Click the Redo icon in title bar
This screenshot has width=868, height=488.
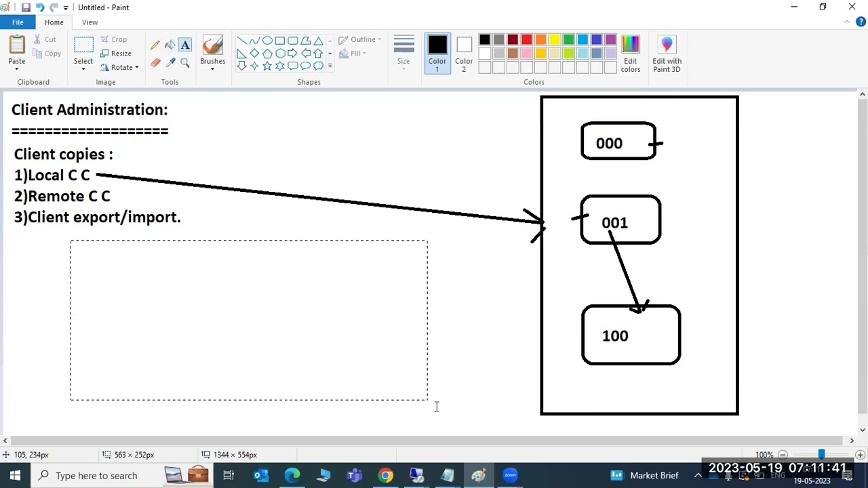(54, 7)
